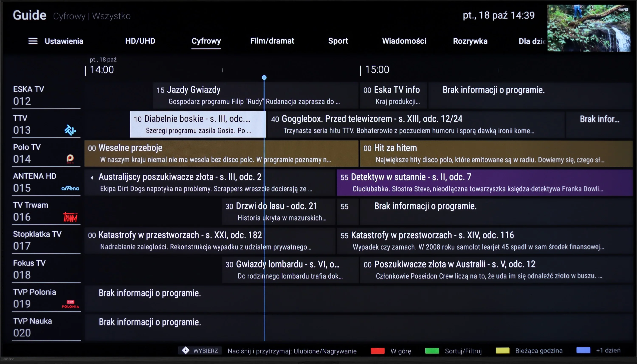Select the Sport category tab
This screenshot has height=364, width=637.
pyautogui.click(x=338, y=41)
